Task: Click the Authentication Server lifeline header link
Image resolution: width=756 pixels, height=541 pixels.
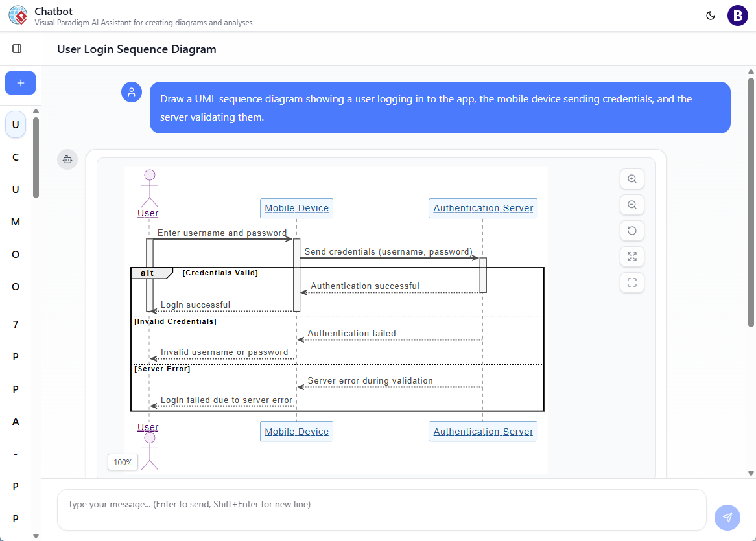Action: click(x=483, y=208)
